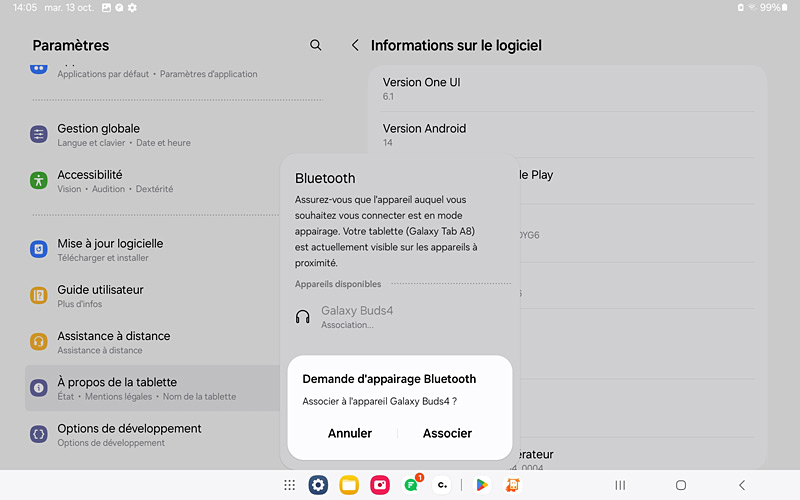Open search in Paramètres
This screenshot has height=500, width=800.
point(316,45)
